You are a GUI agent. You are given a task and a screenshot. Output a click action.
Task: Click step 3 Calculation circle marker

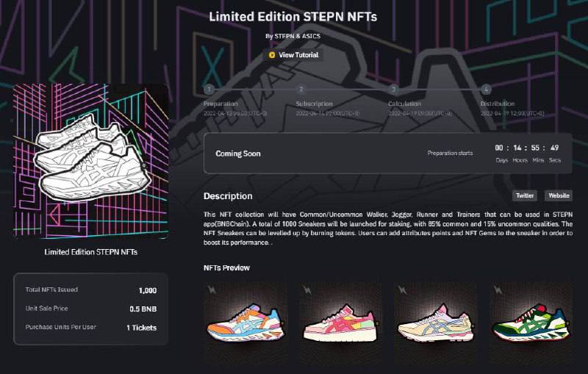point(393,89)
